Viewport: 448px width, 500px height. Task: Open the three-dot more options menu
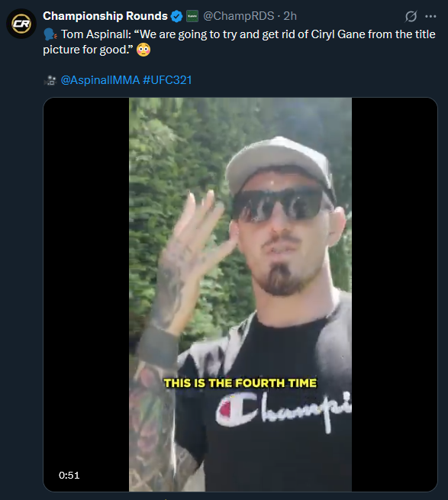point(430,16)
